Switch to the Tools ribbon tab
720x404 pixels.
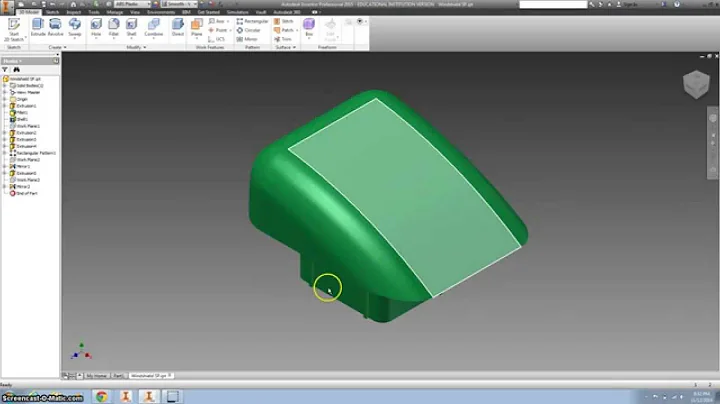point(94,12)
